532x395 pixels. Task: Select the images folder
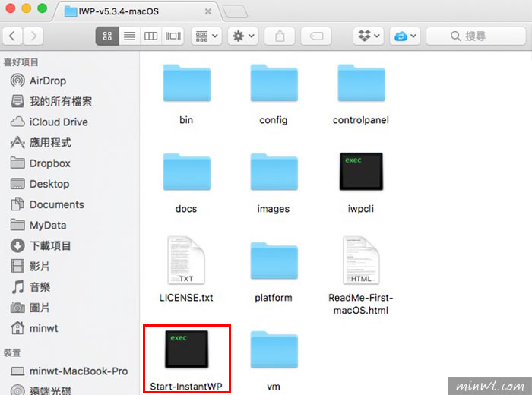[274, 183]
